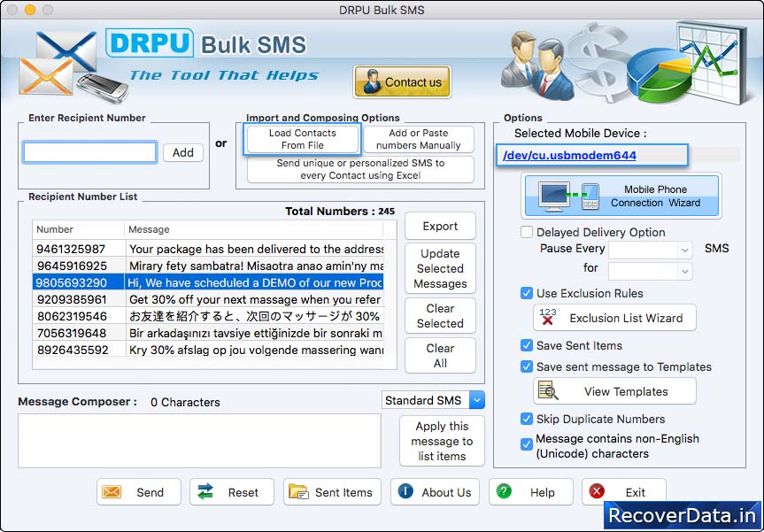
Task: Select row with number 8926435592
Action: [x=208, y=350]
